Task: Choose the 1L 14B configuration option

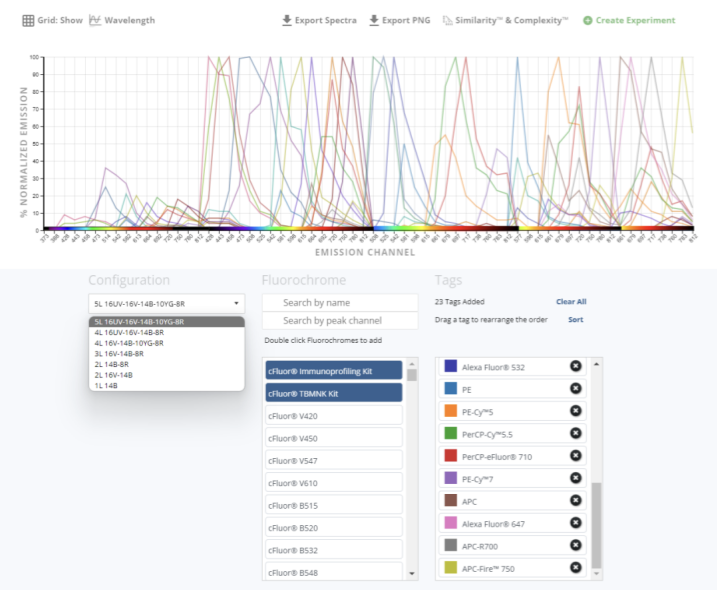Action: pyautogui.click(x=106, y=386)
